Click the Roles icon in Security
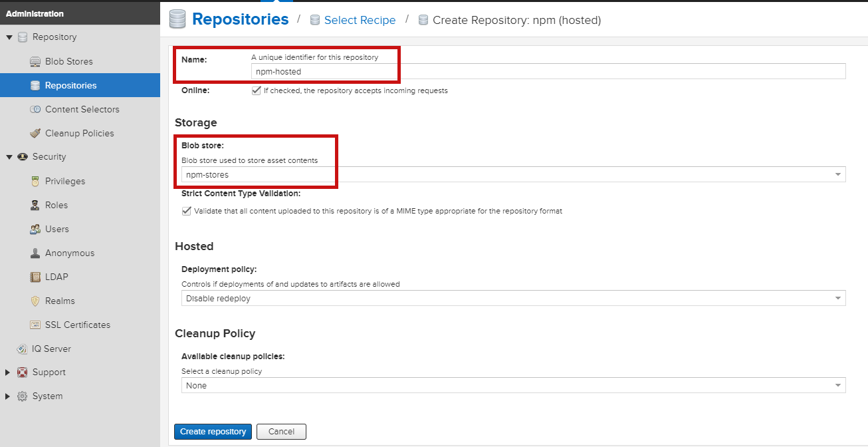Image resolution: width=868 pixels, height=447 pixels. click(x=35, y=206)
